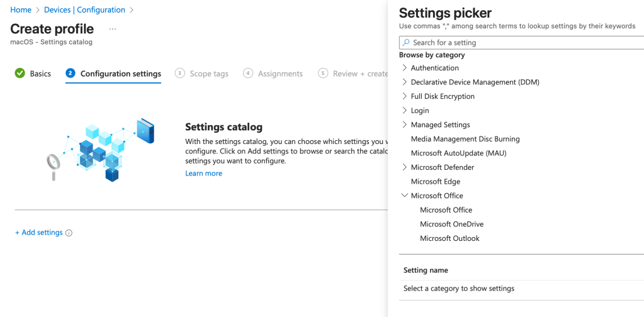
Task: Expand the Managed Settings category
Action: click(x=404, y=125)
